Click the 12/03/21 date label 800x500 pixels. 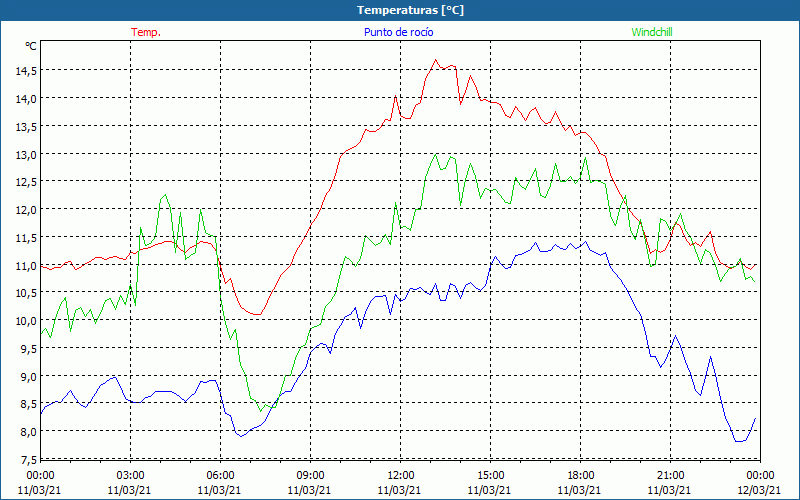759,490
